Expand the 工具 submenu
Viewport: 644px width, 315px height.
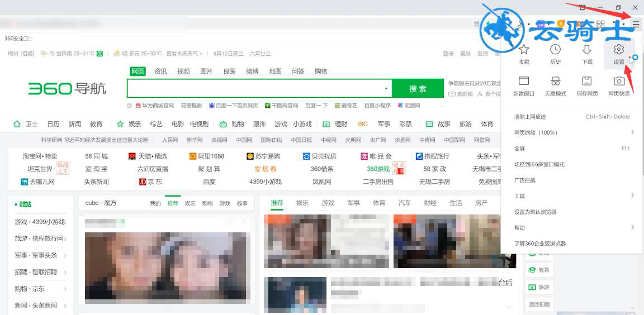[632, 195]
